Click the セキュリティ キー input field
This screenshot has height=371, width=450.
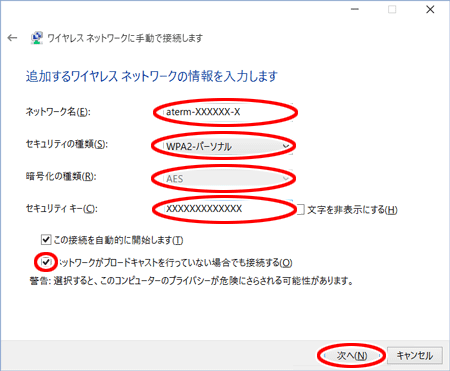pyautogui.click(x=228, y=209)
